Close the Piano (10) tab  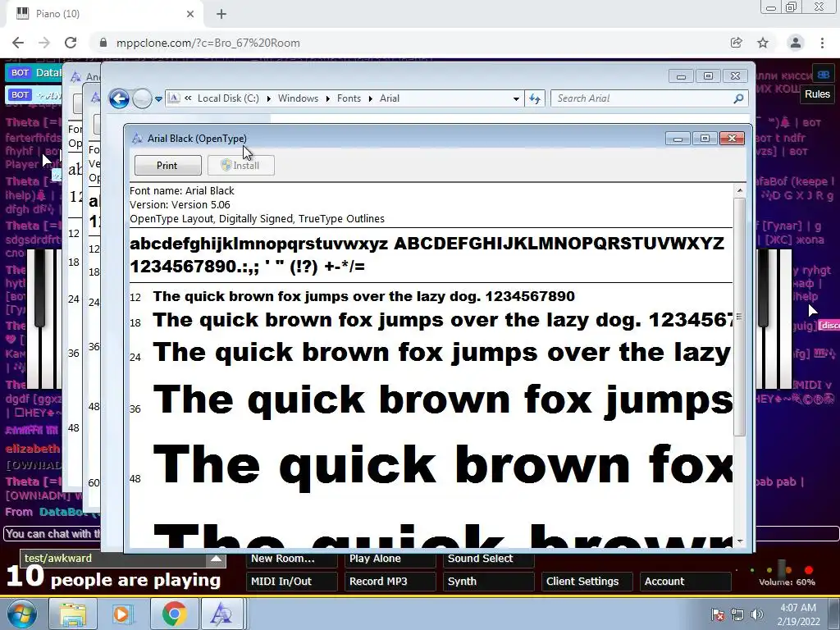pyautogui.click(x=190, y=14)
